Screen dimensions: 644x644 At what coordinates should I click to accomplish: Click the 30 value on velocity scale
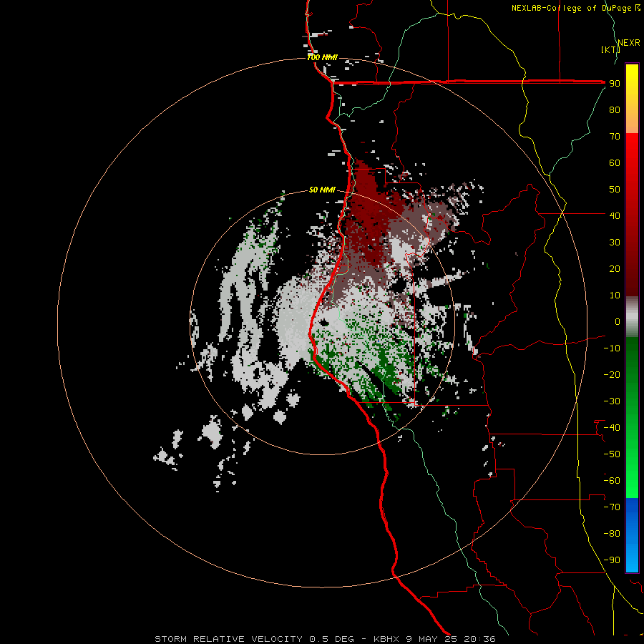tap(615, 243)
